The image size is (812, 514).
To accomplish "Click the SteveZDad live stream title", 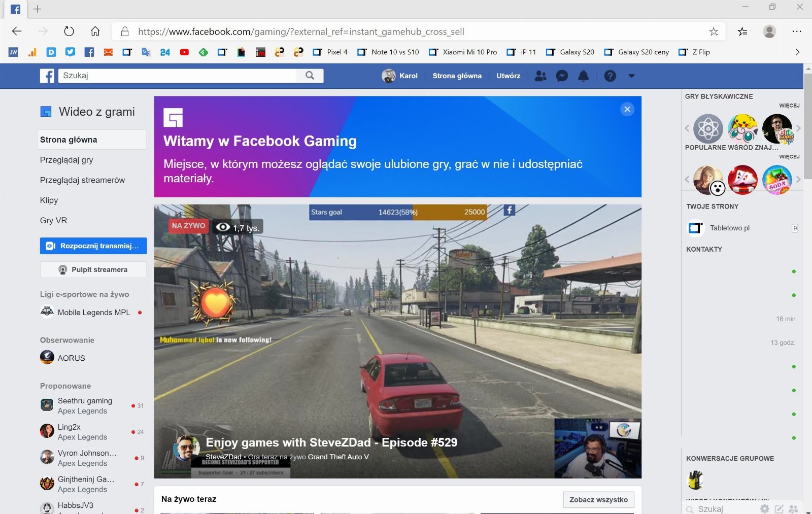I will 331,442.
